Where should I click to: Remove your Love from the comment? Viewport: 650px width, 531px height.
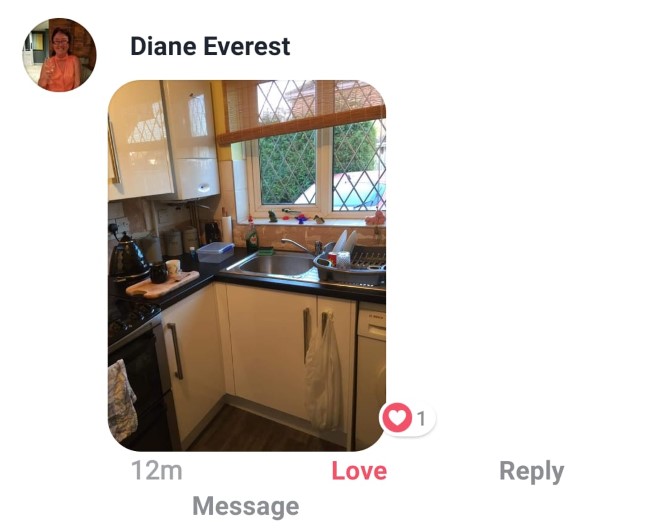(x=359, y=471)
